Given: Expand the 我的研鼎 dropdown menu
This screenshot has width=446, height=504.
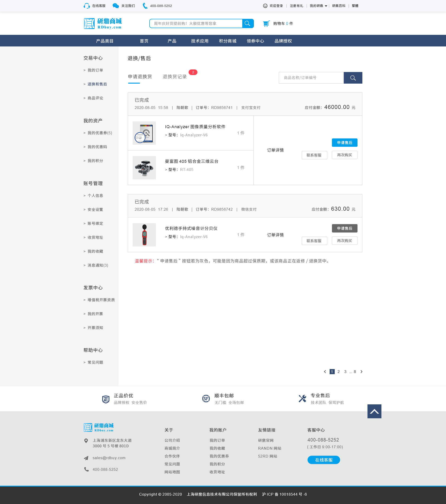Looking at the screenshot, I should click(x=318, y=6).
